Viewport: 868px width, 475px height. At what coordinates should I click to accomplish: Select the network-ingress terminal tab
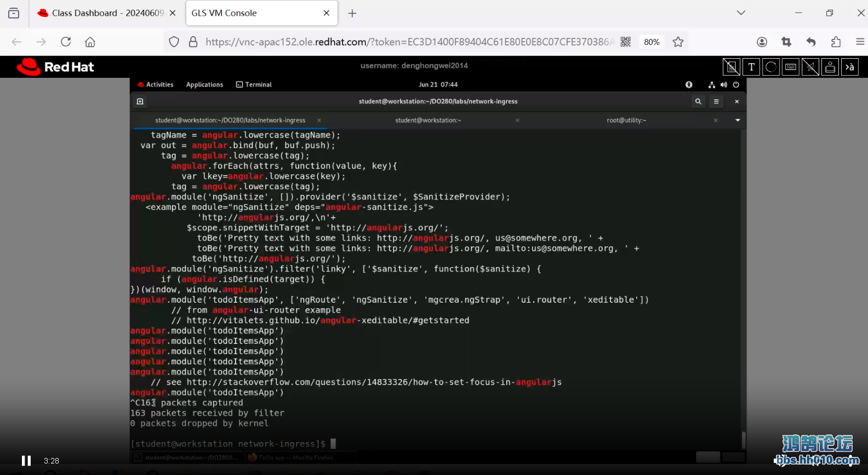(x=230, y=120)
